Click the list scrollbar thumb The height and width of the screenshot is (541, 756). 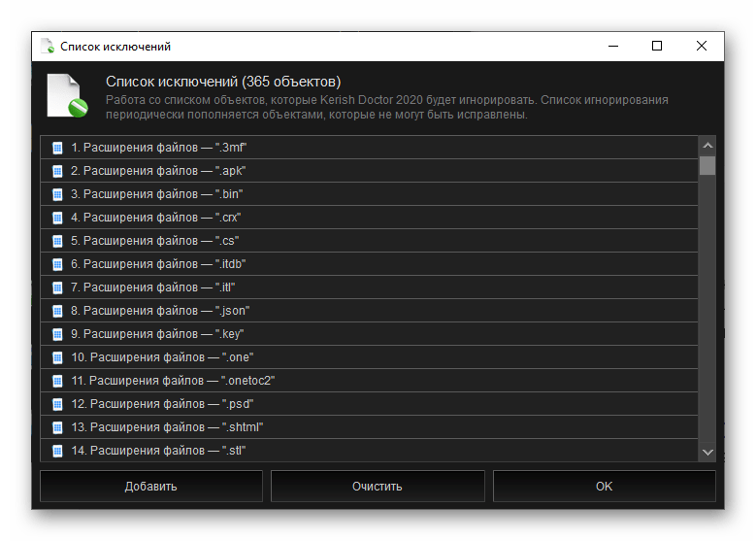tap(707, 165)
